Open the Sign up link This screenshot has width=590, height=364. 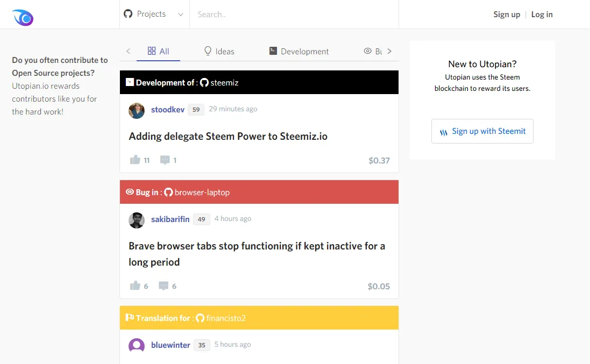pos(507,15)
